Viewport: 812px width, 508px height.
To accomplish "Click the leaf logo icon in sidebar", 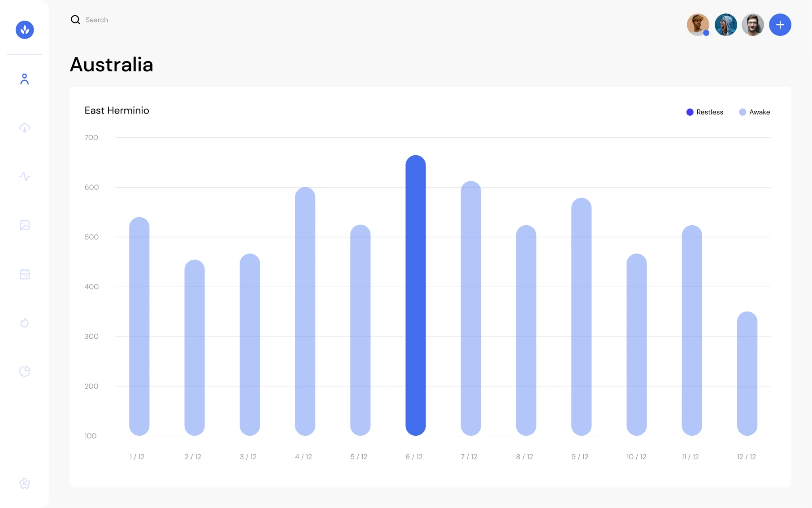I will click(25, 30).
